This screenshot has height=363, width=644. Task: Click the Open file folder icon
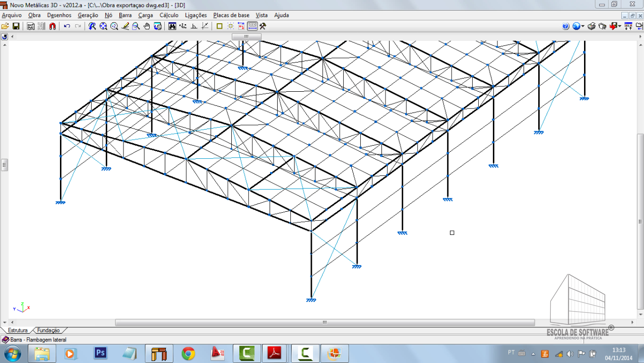(x=5, y=26)
